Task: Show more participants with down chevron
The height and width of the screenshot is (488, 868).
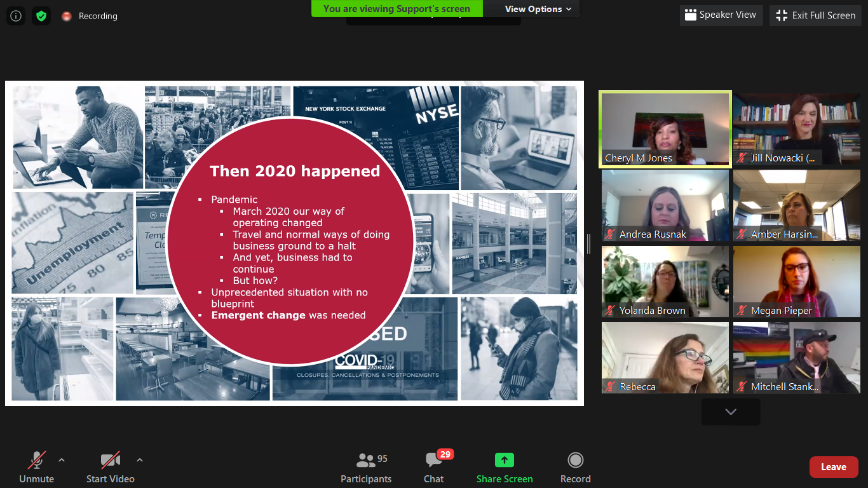Action: [731, 412]
